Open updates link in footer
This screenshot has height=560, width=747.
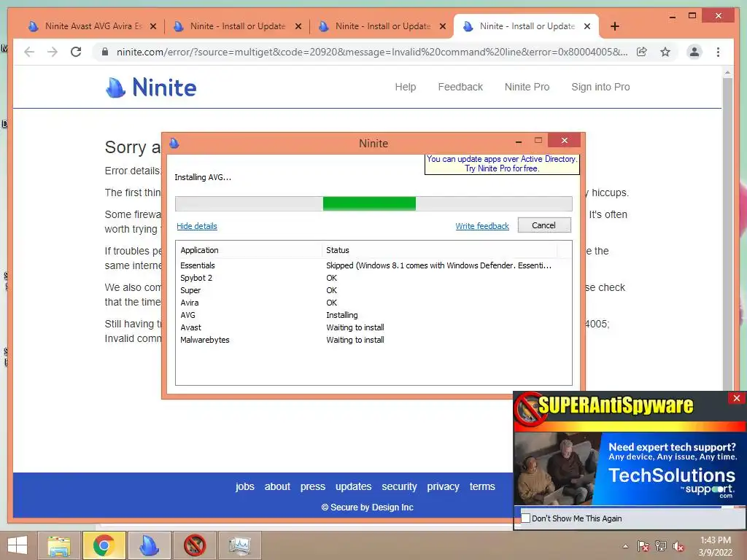(x=353, y=486)
